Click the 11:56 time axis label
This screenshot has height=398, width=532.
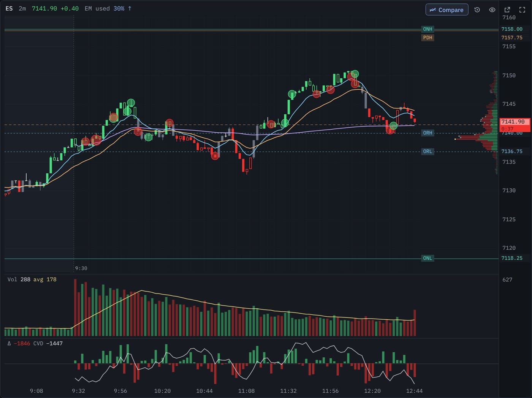(x=330, y=391)
